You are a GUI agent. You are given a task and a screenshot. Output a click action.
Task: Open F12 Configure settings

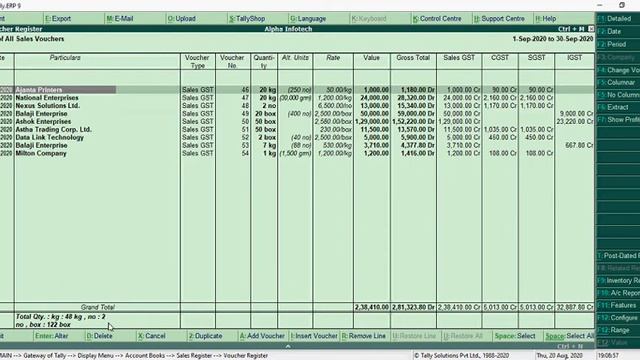tap(618, 318)
